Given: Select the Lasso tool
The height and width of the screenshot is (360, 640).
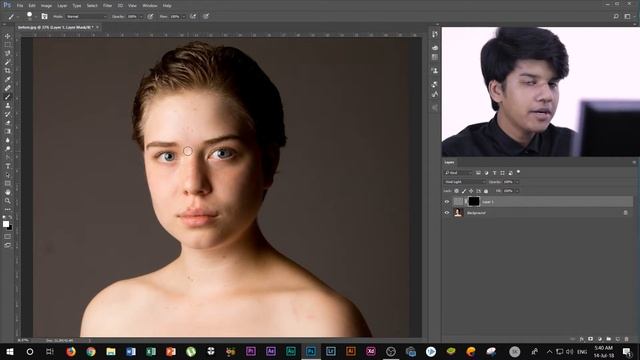Looking at the screenshot, I should pyautogui.click(x=7, y=53).
